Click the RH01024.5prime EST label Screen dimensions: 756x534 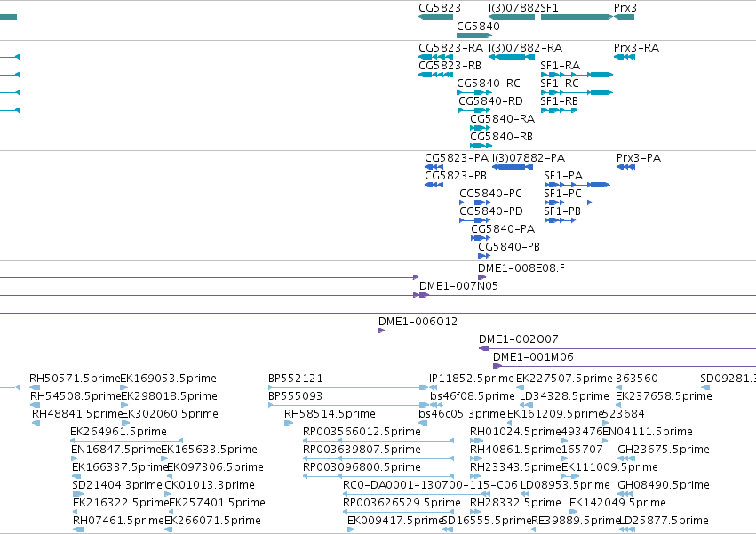point(516,432)
